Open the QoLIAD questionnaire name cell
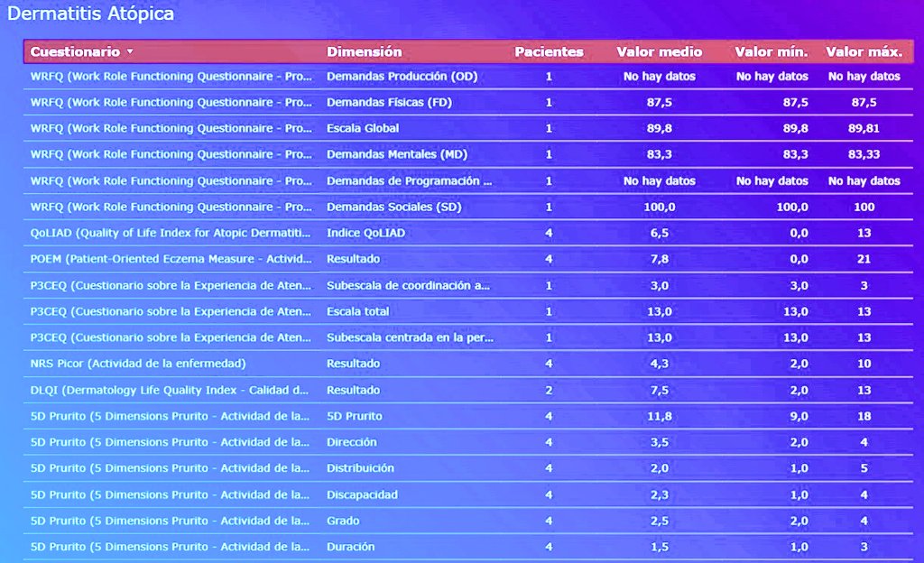The image size is (924, 563). pyautogui.click(x=171, y=233)
